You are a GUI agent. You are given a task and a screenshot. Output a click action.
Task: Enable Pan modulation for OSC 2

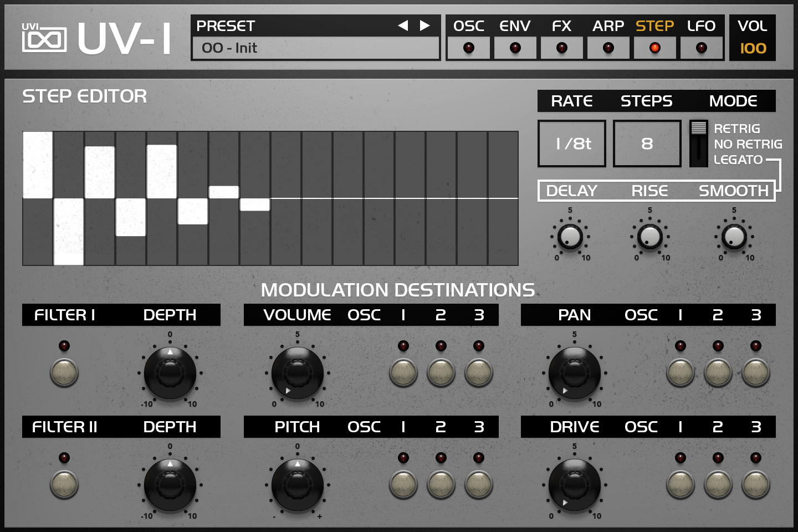(718, 372)
